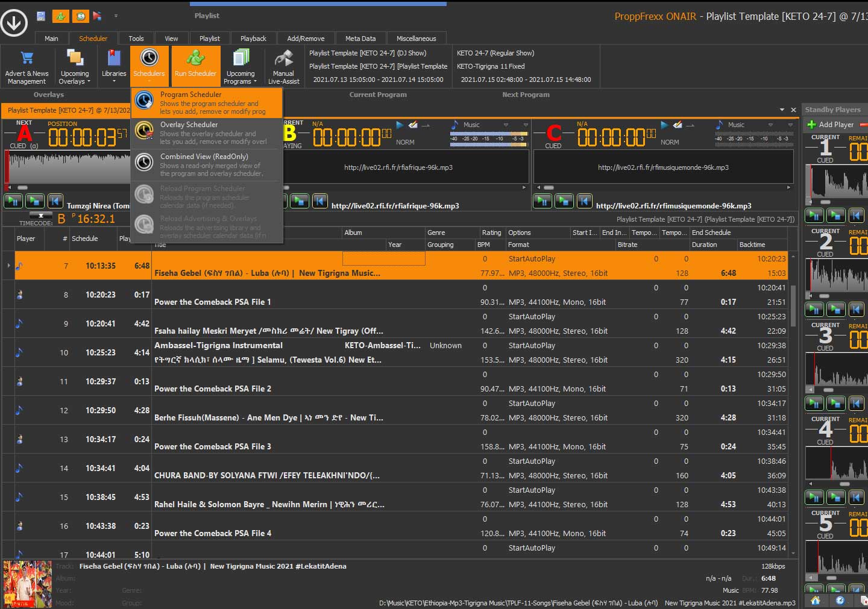Open the Upcoming Programs dropdown
868x609 pixels.
pos(241,67)
